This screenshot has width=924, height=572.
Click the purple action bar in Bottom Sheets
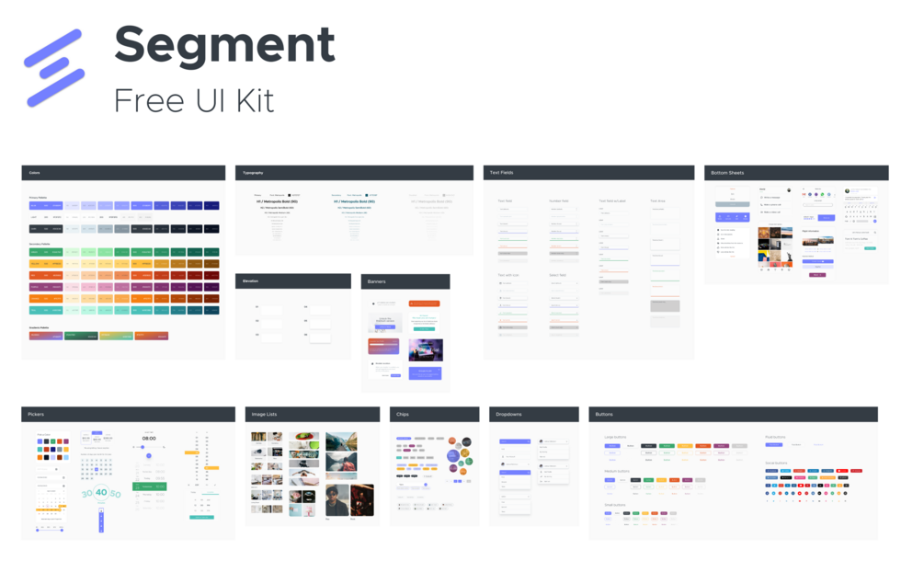click(x=733, y=217)
